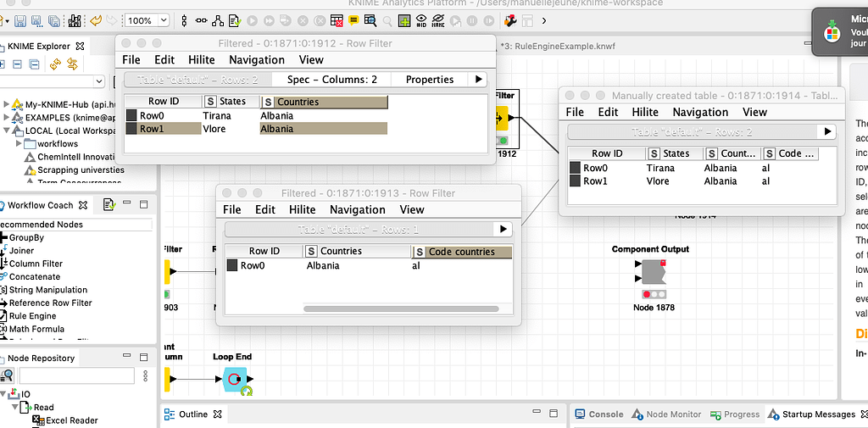Click the Save All toolbar icon

pyautogui.click(x=54, y=21)
